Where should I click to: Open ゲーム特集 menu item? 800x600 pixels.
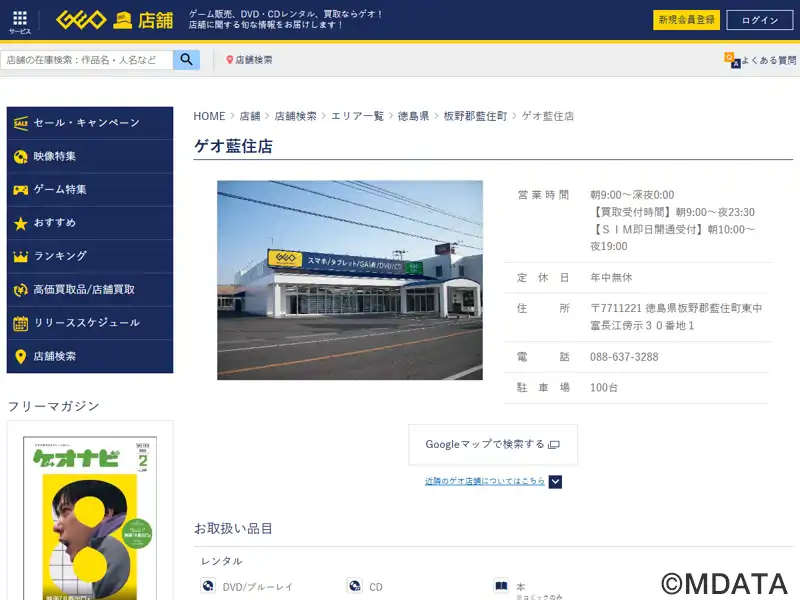coord(90,190)
